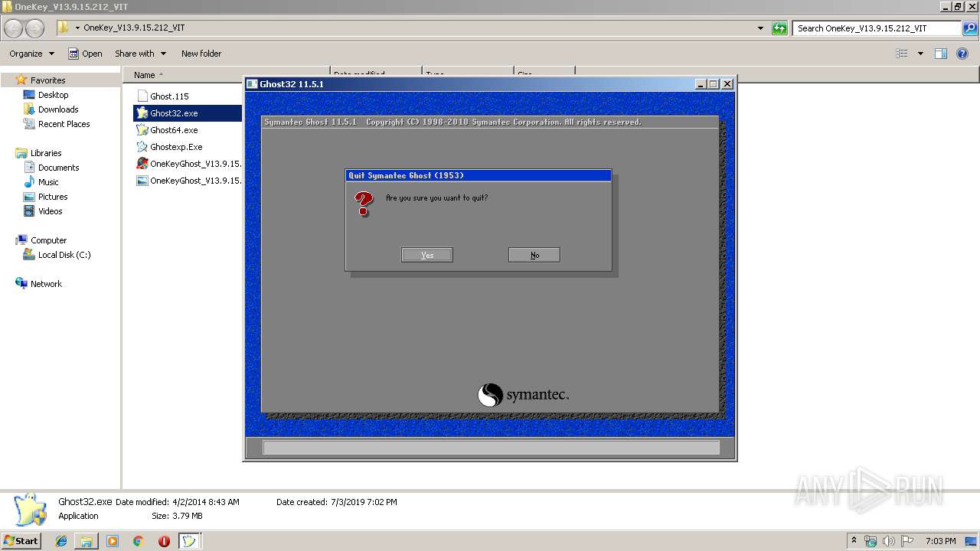Show hidden tray icons arrow

(854, 540)
